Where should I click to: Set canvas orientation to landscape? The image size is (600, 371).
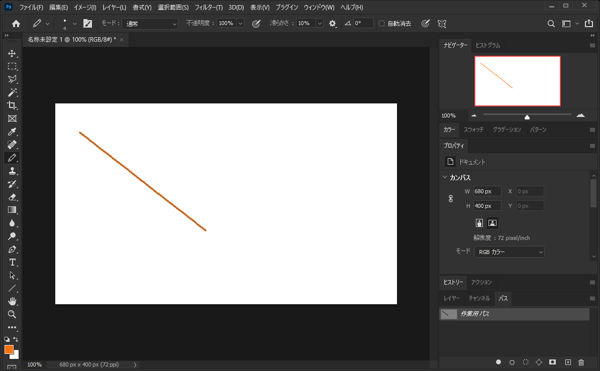point(492,223)
